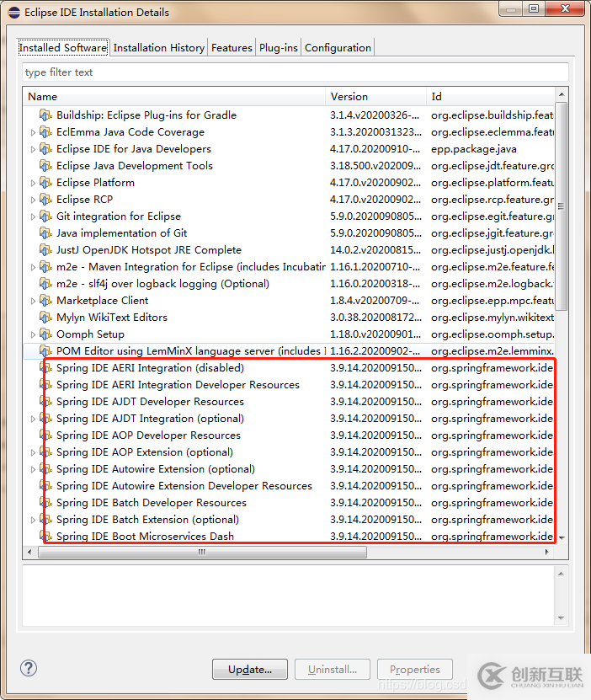Click the Oomph Setup feature icon

pos(45,334)
